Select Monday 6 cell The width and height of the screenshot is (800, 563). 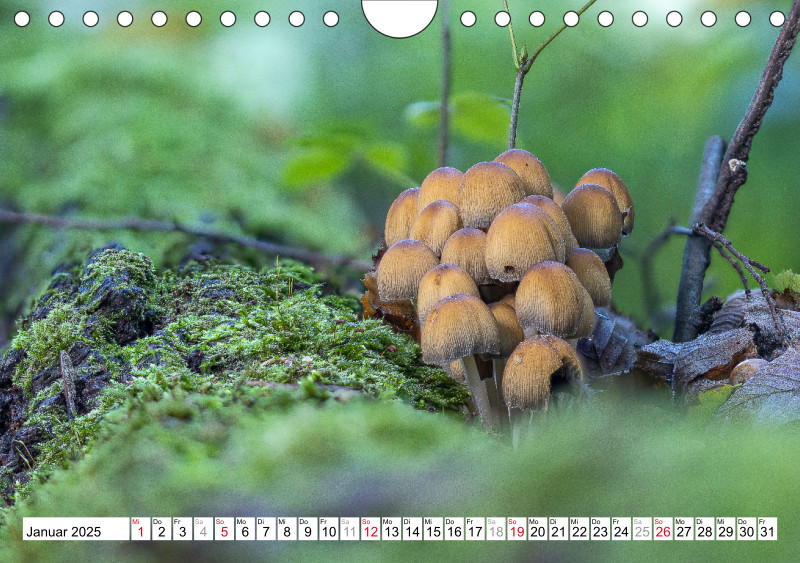tap(245, 529)
